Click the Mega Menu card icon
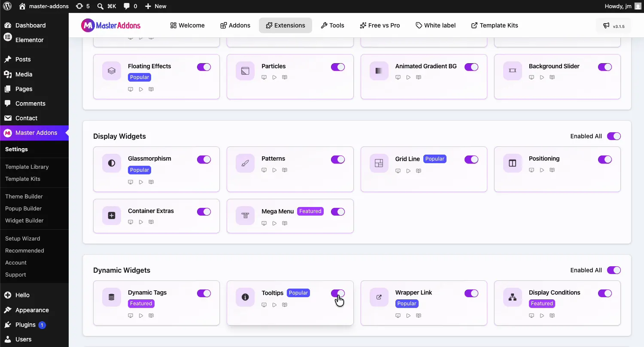This screenshot has height=347, width=644. click(x=245, y=216)
